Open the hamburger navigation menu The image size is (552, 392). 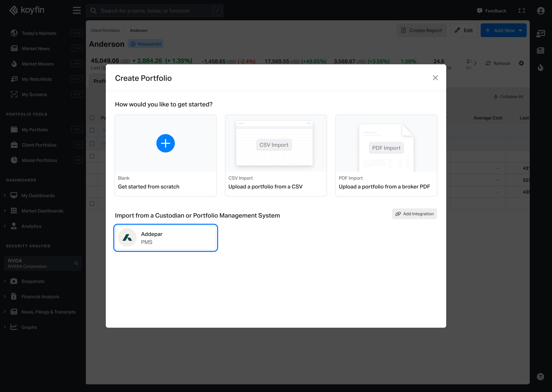click(76, 10)
